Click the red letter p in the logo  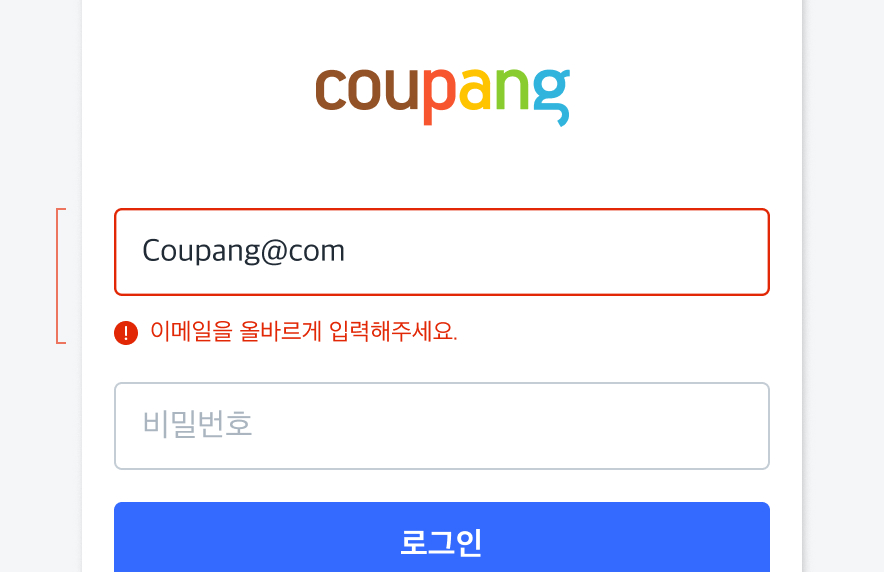(x=439, y=97)
